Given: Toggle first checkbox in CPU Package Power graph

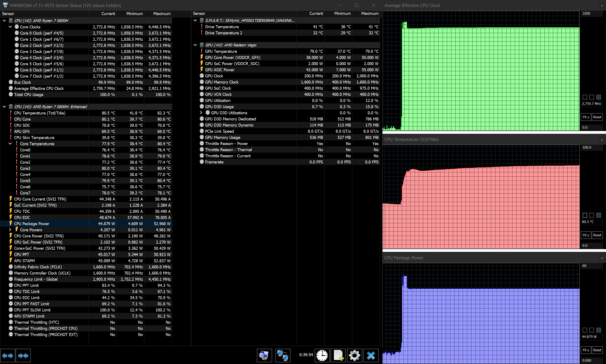Looking at the screenshot, I should click(x=585, y=330).
